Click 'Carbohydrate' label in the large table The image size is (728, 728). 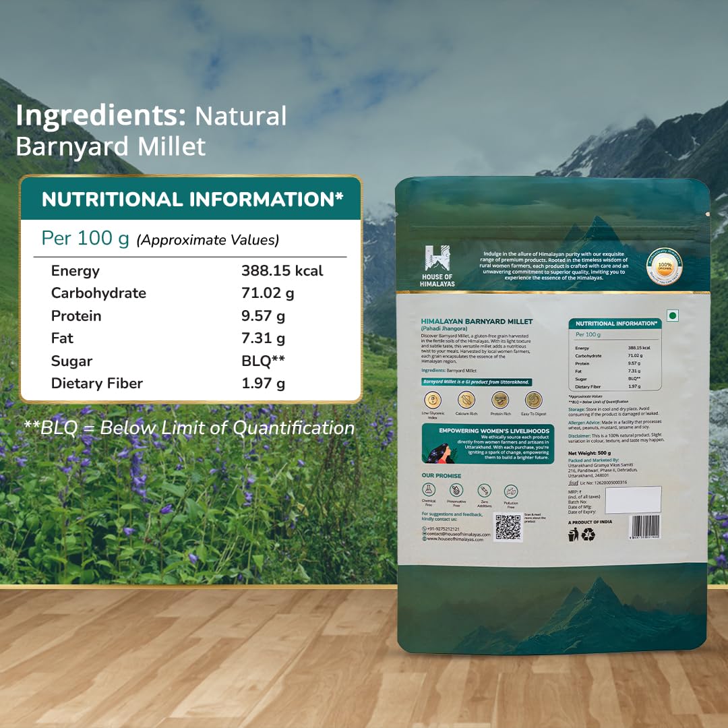98,293
